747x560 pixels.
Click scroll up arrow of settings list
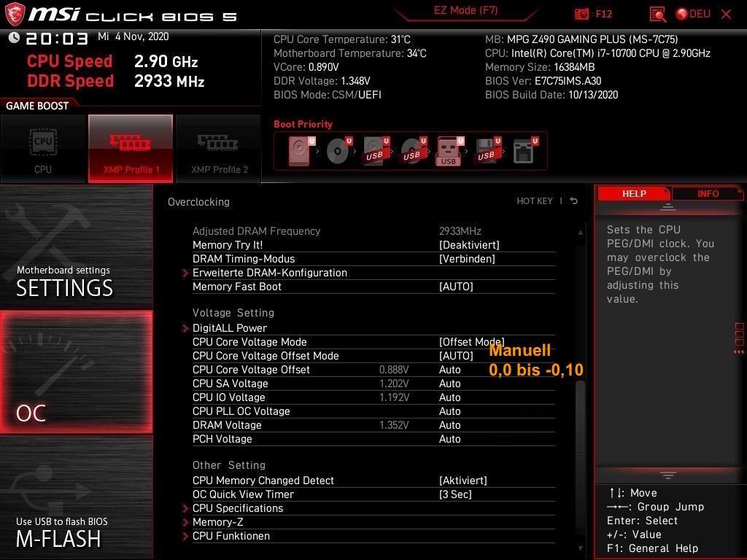pos(580,233)
